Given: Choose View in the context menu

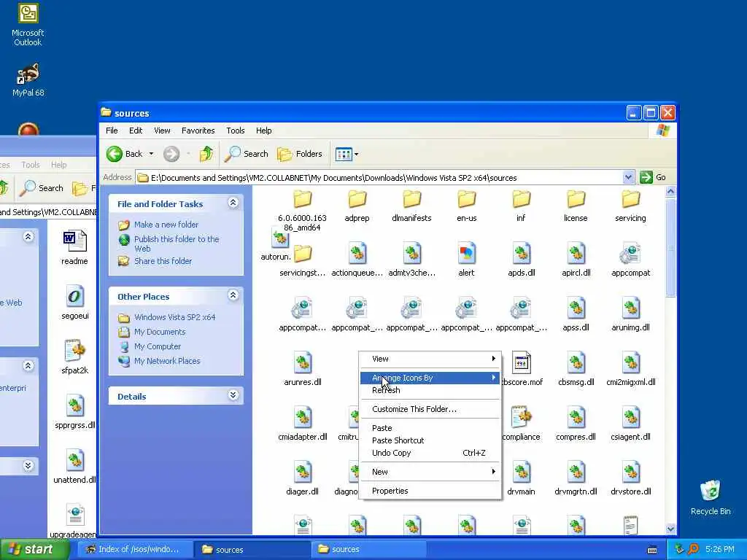Looking at the screenshot, I should [429, 359].
